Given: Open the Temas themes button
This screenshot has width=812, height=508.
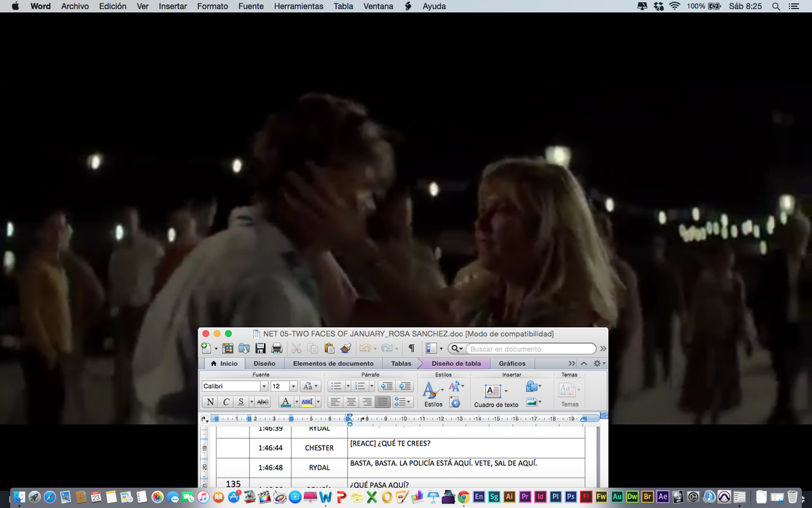Looking at the screenshot, I should tap(568, 394).
